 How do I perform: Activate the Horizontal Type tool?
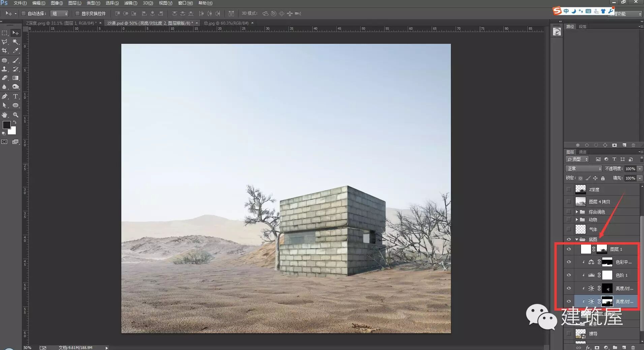click(16, 96)
